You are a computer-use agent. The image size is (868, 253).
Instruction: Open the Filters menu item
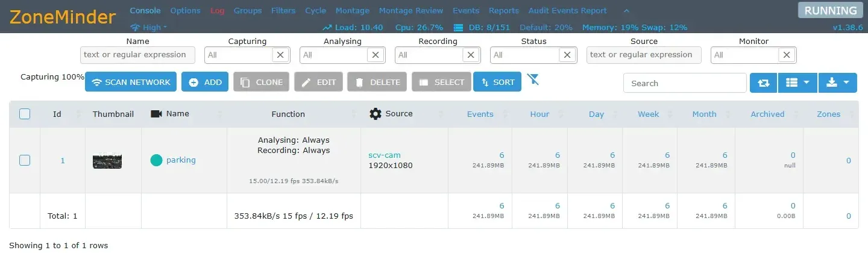(x=283, y=10)
